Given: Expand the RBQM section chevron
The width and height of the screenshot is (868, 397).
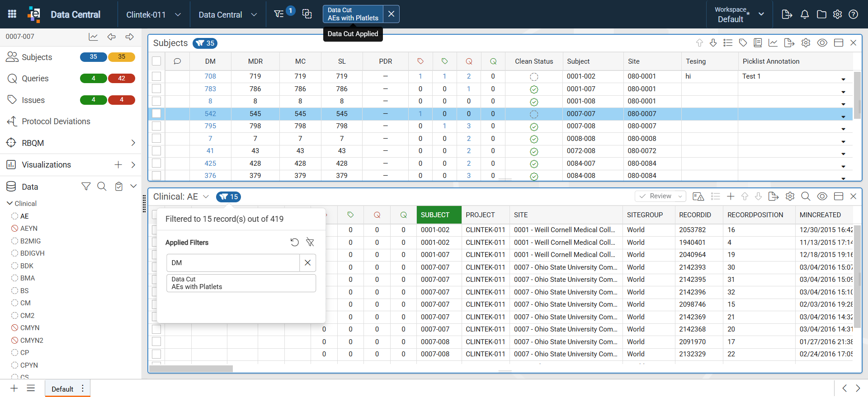Looking at the screenshot, I should [x=133, y=143].
